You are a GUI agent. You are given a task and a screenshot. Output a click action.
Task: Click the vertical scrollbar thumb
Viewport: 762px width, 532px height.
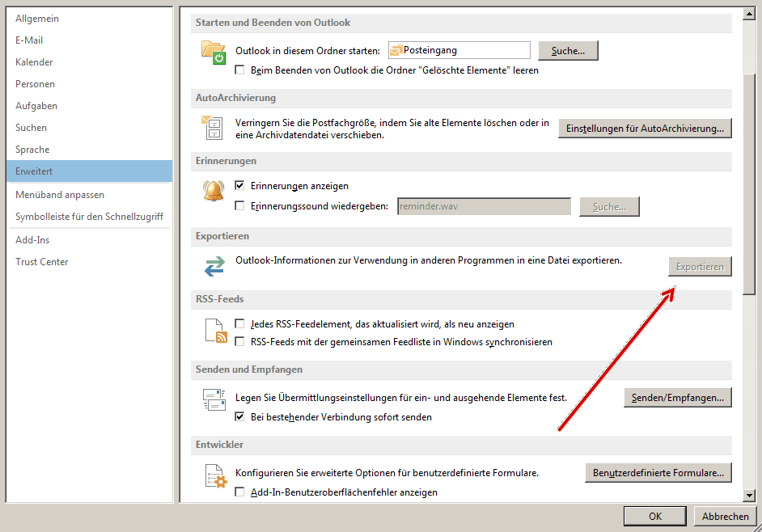pos(749,184)
